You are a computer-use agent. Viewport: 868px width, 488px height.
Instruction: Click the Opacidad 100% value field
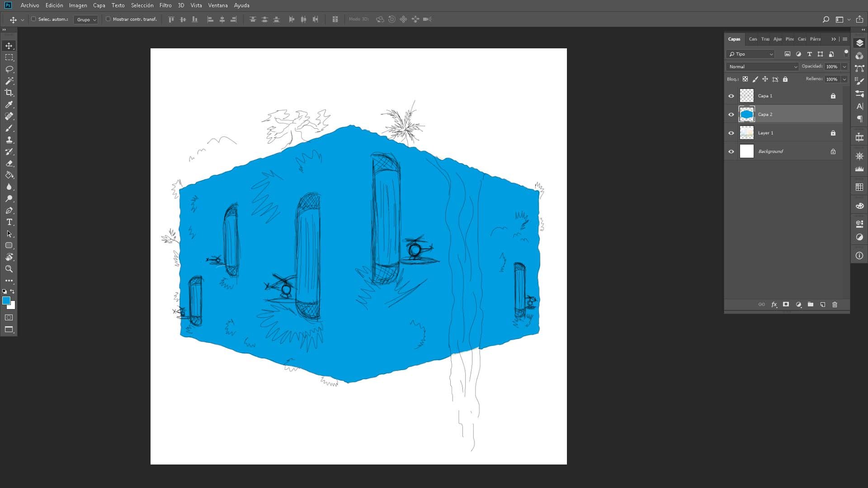coord(832,66)
